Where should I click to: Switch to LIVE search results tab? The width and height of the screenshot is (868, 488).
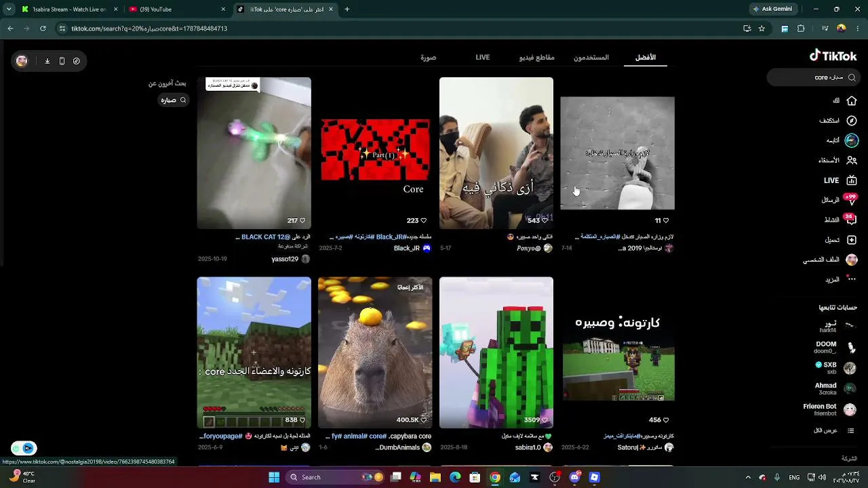tap(483, 58)
